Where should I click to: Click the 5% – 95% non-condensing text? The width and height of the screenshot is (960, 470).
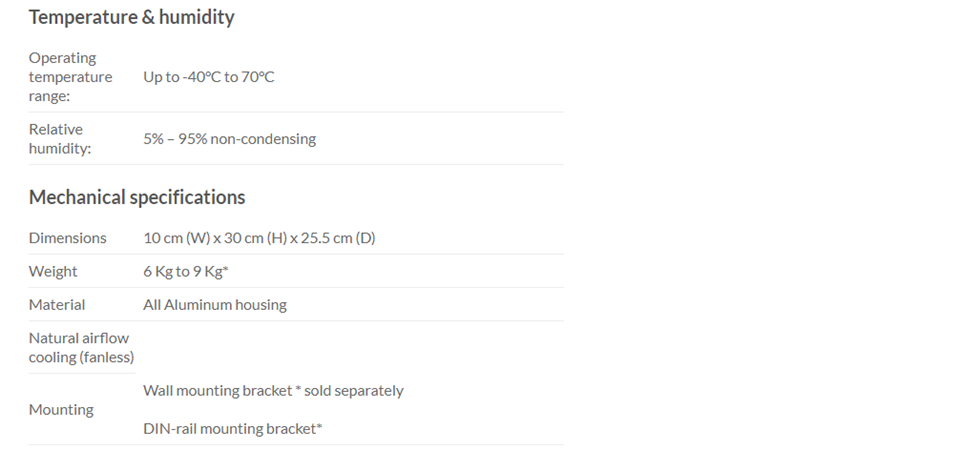coord(230,139)
